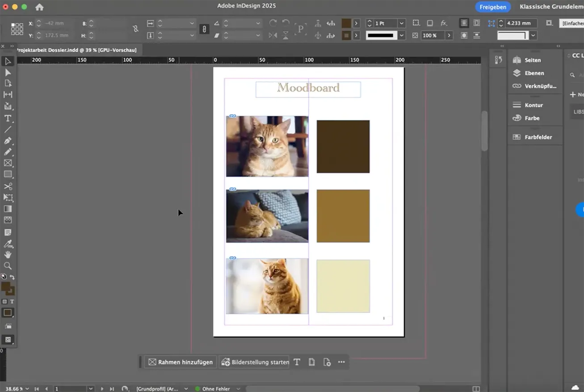Click the Freigeben button
584x392 pixels.
coord(493,7)
